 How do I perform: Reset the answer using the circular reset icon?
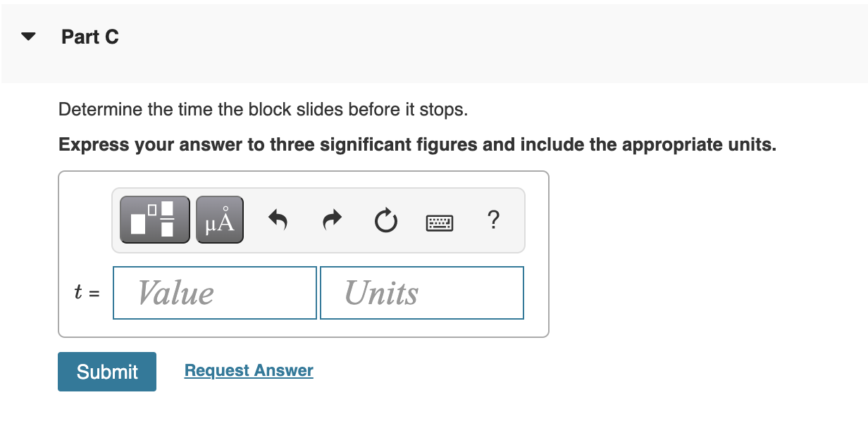pyautogui.click(x=385, y=220)
